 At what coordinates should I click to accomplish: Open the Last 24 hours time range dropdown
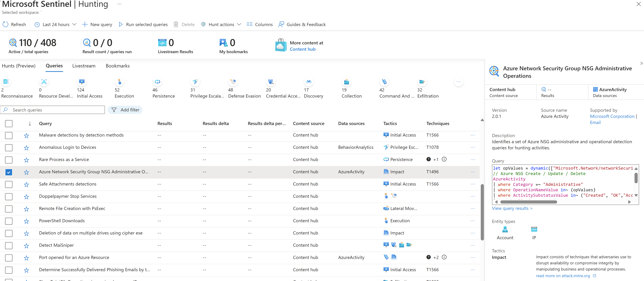(x=55, y=24)
